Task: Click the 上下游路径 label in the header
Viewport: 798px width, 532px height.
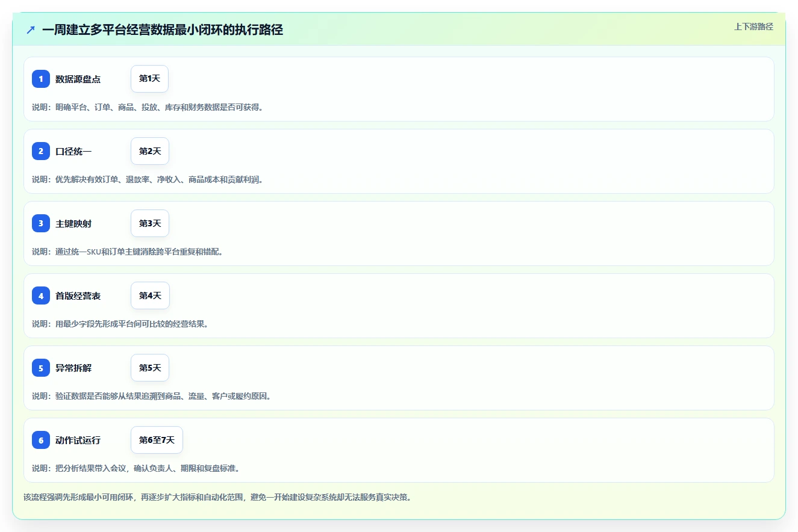Action: (x=753, y=26)
